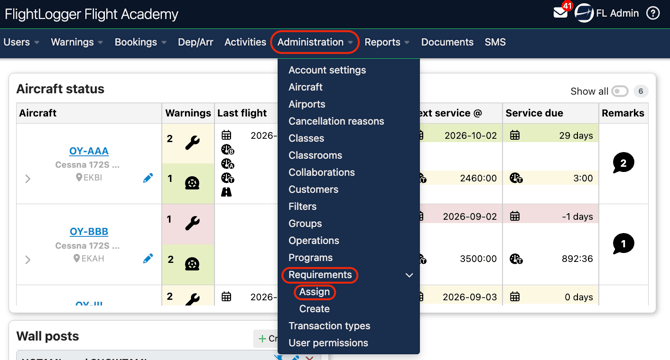Edit OY-AAA with the pencil icon

coord(148,178)
